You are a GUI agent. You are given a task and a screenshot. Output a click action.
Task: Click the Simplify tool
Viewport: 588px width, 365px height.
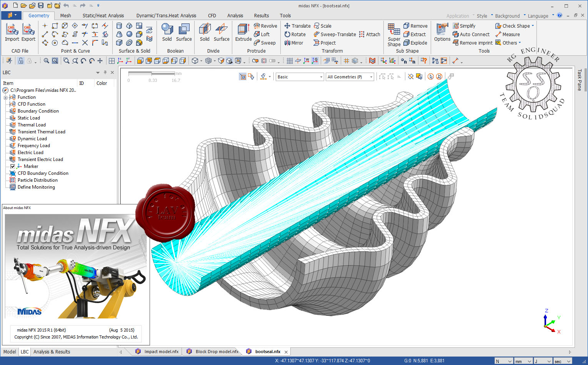tap(464, 26)
